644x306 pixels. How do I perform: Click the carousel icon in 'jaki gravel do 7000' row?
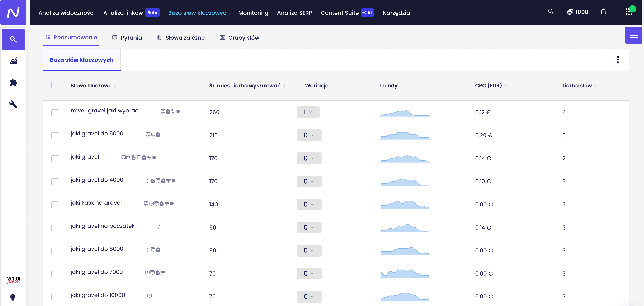point(163,272)
